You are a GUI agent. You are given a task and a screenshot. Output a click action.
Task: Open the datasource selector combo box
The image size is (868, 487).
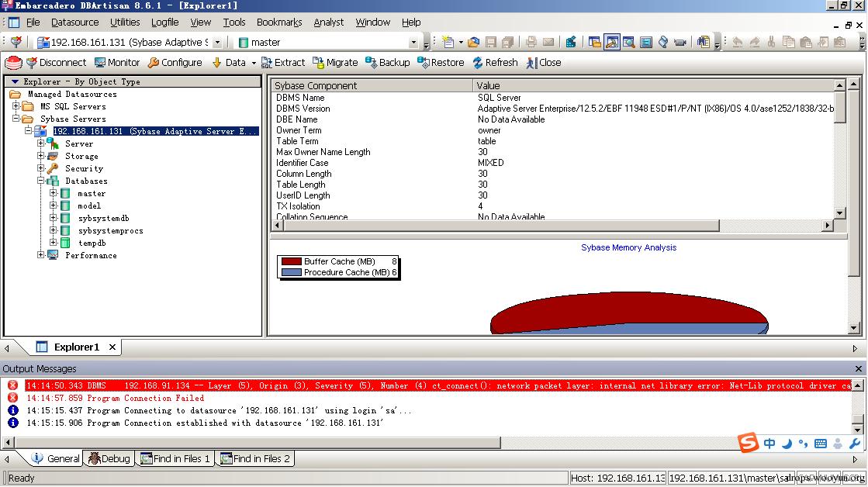[x=217, y=43]
